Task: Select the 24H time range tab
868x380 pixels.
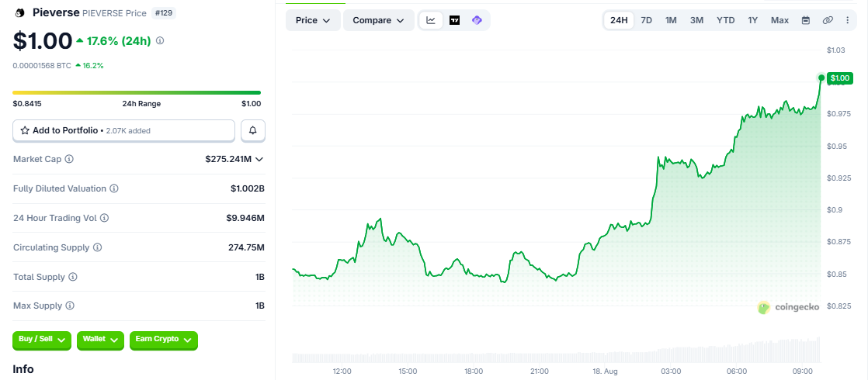Action: pyautogui.click(x=618, y=20)
